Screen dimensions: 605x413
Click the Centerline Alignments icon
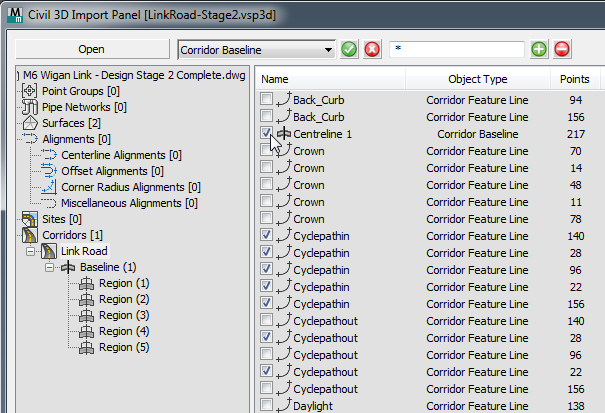point(49,155)
